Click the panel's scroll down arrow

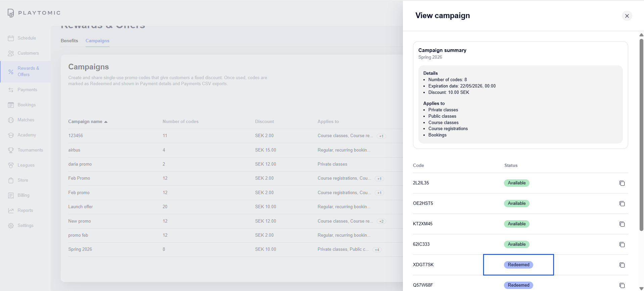[641, 288]
